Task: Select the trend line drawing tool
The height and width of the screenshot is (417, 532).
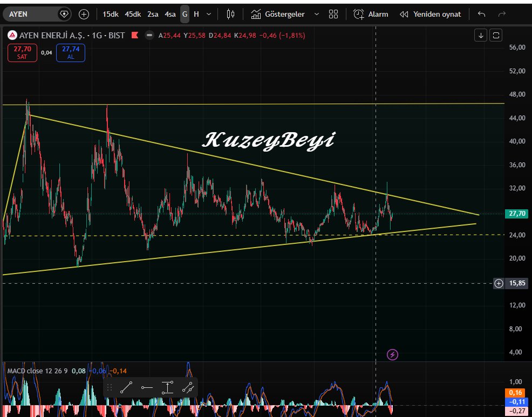Action: 126,387
